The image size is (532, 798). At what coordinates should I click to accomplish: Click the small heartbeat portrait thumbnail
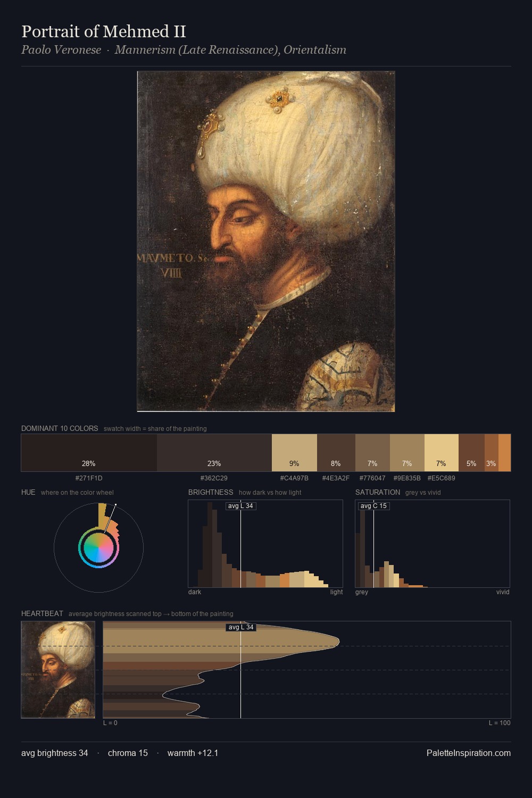click(x=58, y=670)
